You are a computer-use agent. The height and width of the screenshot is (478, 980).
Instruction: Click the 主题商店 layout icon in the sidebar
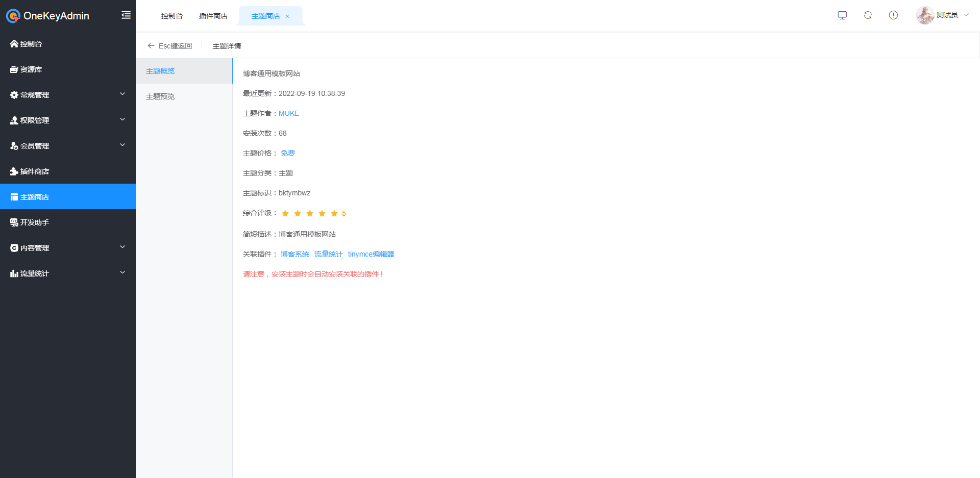[14, 197]
